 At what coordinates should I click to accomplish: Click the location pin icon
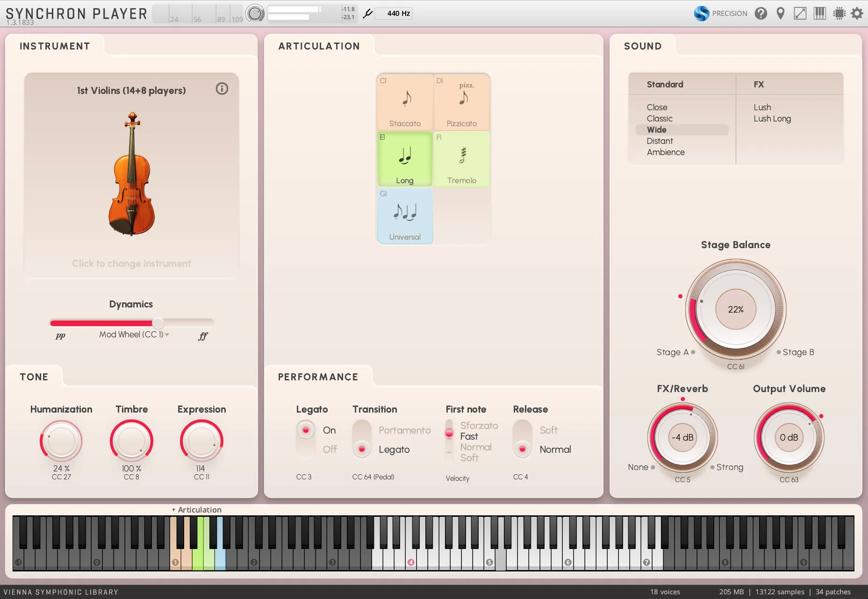[780, 14]
